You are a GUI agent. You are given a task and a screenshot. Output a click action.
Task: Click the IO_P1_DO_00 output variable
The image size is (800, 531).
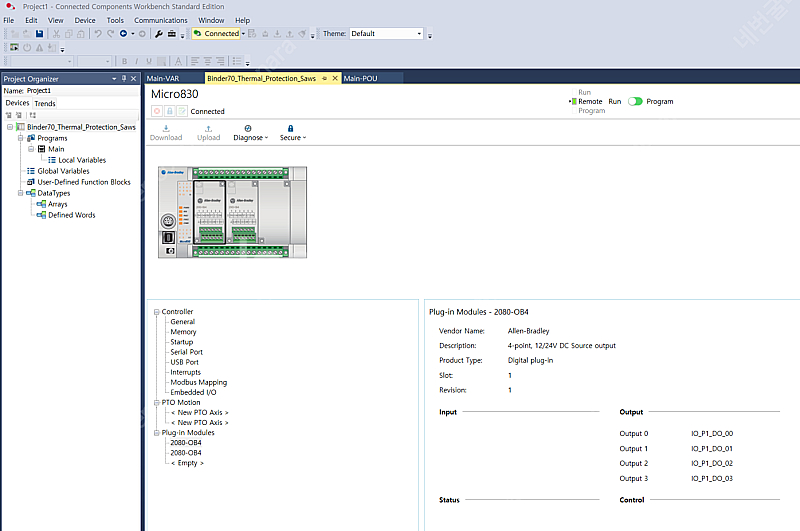coord(712,434)
